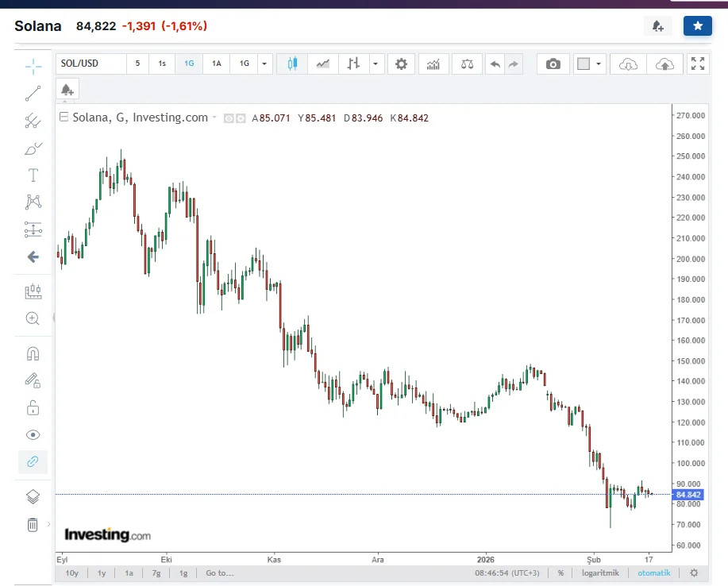
Task: Select the brush drawing tool
Action: 33,148
